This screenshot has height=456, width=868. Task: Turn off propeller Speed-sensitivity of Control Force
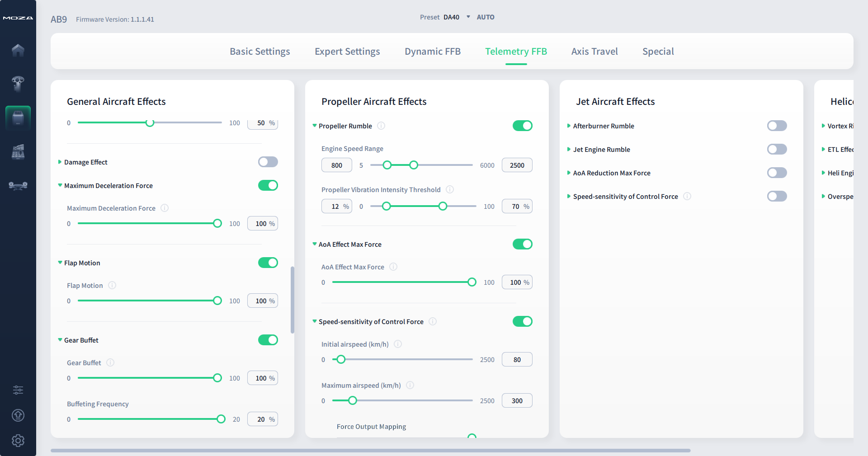[x=523, y=321]
